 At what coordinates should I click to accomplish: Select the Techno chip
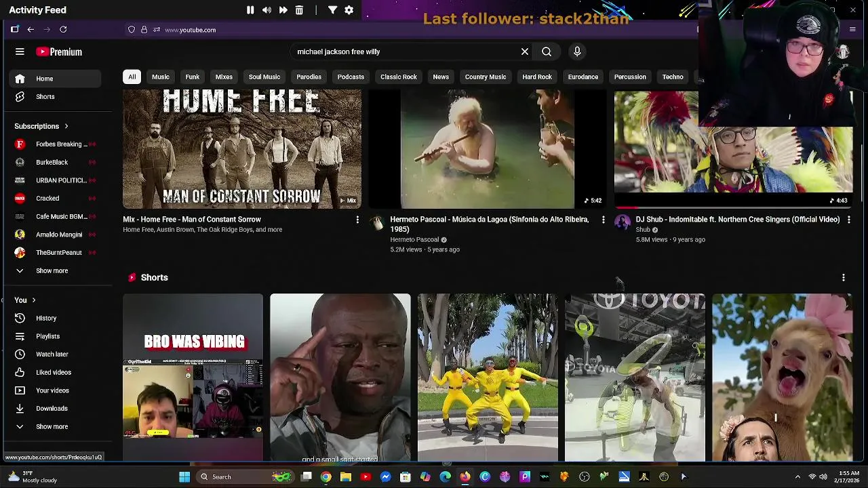(x=673, y=77)
